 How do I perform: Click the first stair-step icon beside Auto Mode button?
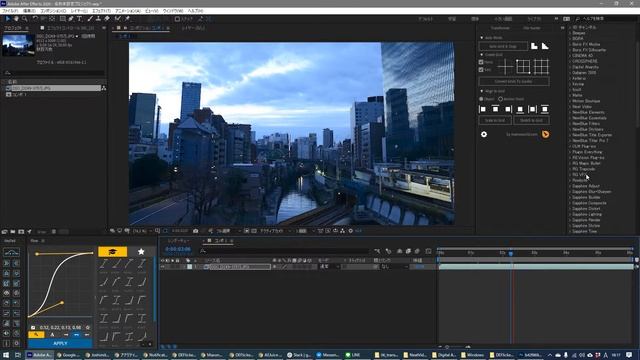click(534, 46)
